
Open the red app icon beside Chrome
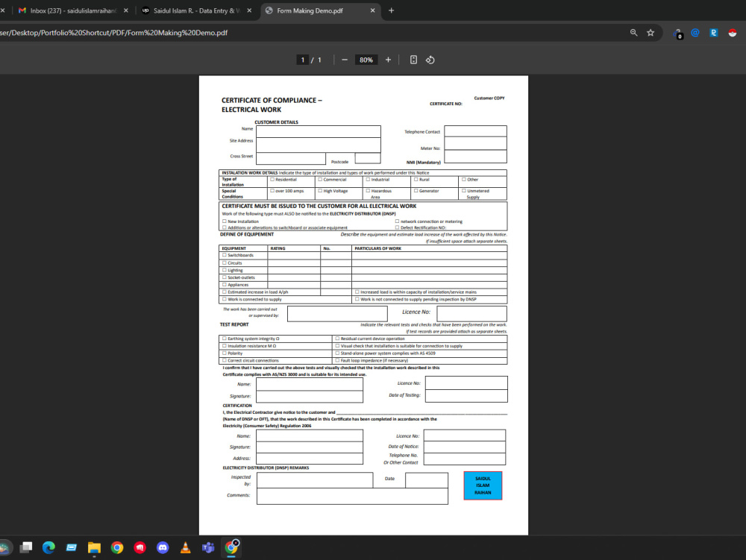(x=140, y=547)
